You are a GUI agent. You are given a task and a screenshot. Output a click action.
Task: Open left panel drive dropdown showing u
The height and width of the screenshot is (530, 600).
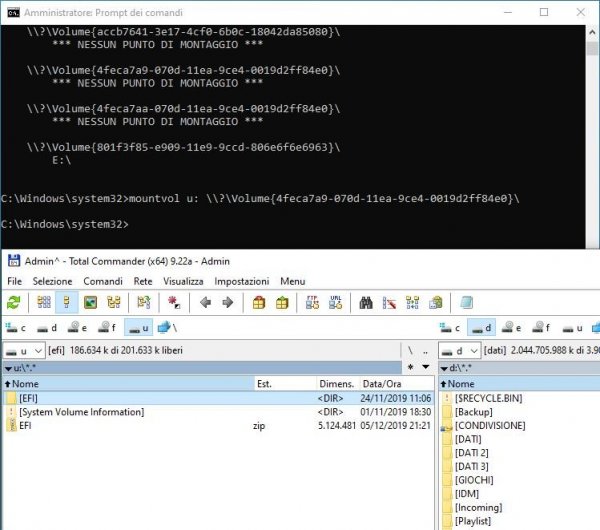(24, 351)
